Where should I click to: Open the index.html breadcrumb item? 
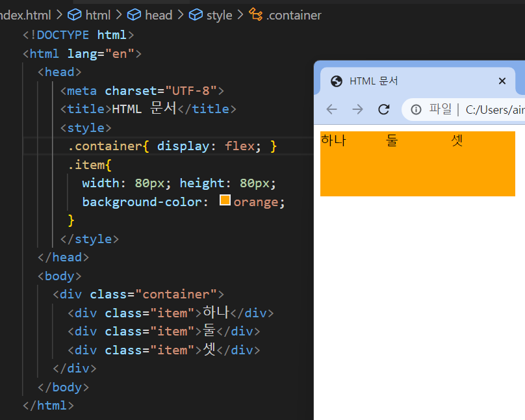[x=25, y=16]
